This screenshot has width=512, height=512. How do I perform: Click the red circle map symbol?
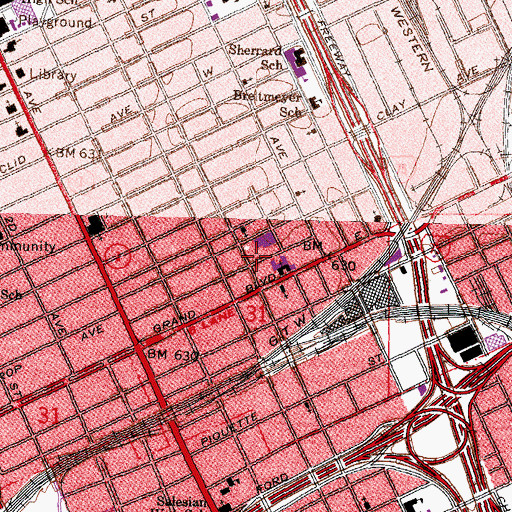117,256
